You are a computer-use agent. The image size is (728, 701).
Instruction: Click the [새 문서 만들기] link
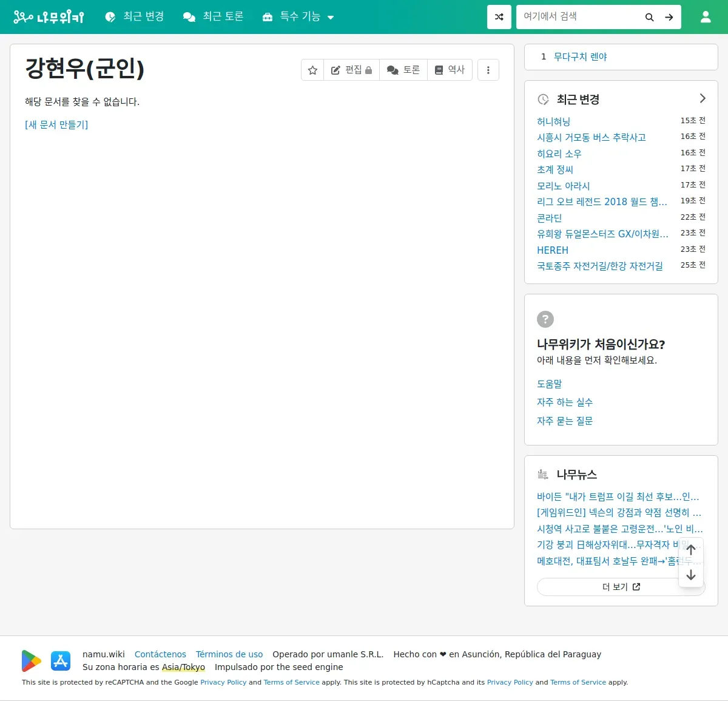[x=56, y=124]
